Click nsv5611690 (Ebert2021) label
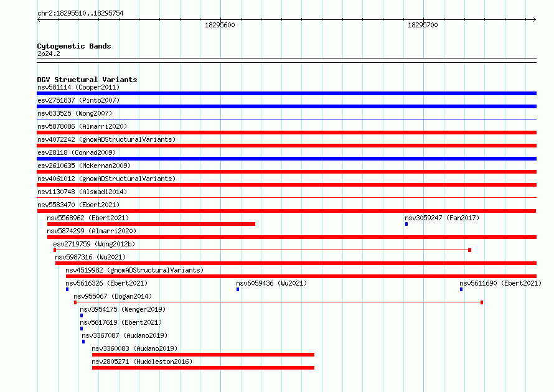554x392 pixels. (x=500, y=283)
